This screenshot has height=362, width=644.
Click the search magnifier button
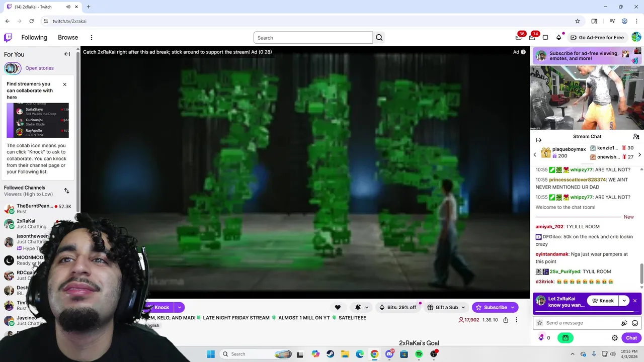tap(379, 38)
